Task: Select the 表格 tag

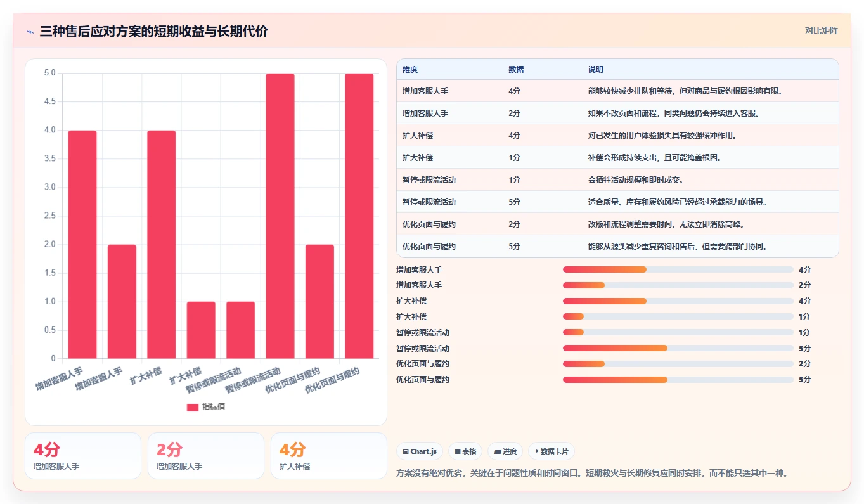Action: [465, 451]
